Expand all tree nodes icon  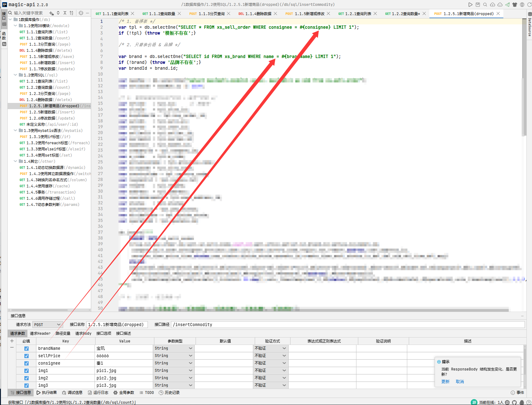58,13
